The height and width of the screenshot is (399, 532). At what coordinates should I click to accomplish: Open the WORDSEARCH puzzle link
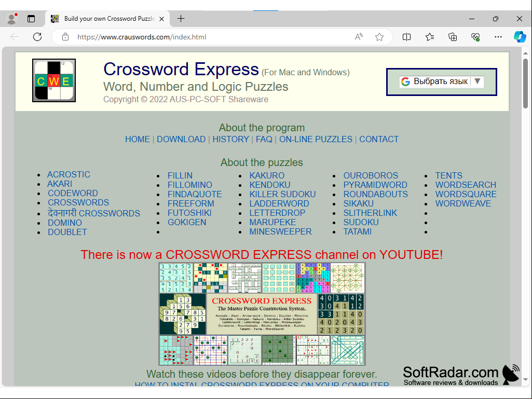(466, 185)
